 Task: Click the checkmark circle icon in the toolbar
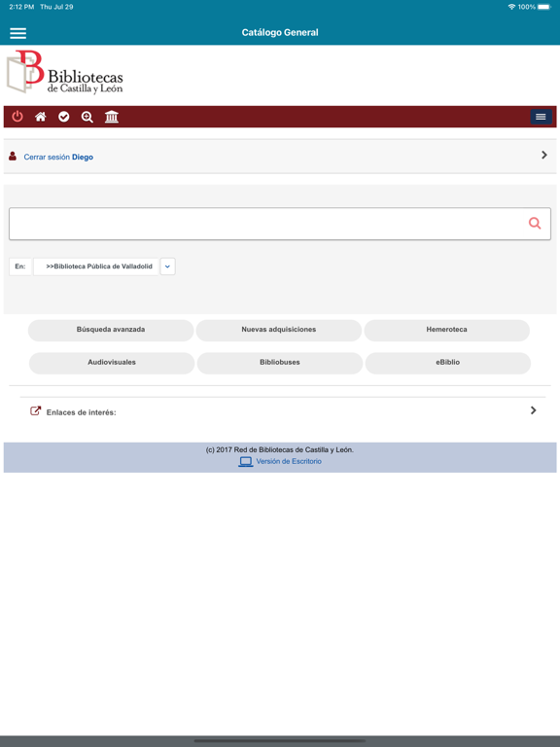64,117
